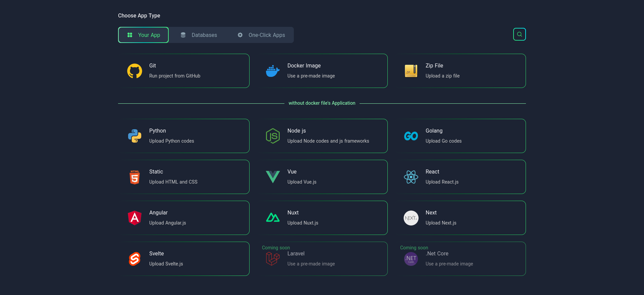Click the Node js hexagon icon

(273, 136)
